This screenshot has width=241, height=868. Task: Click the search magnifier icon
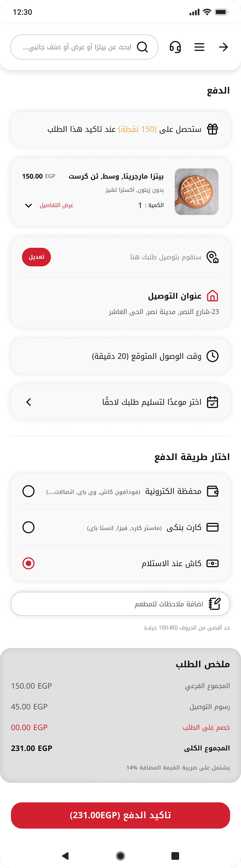142,47
